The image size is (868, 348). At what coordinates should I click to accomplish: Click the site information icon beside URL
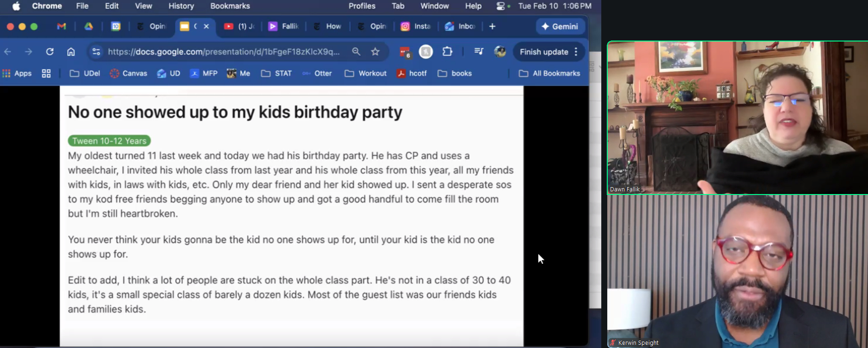point(96,52)
